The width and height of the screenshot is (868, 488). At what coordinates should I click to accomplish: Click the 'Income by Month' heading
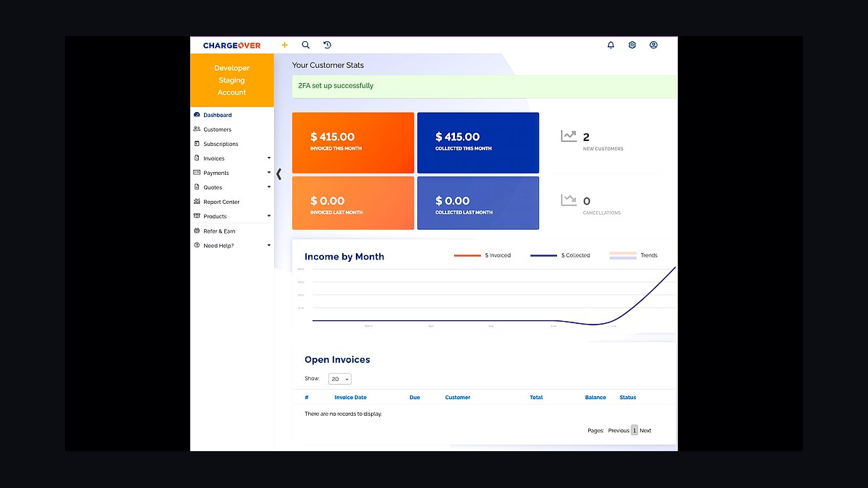tap(344, 257)
